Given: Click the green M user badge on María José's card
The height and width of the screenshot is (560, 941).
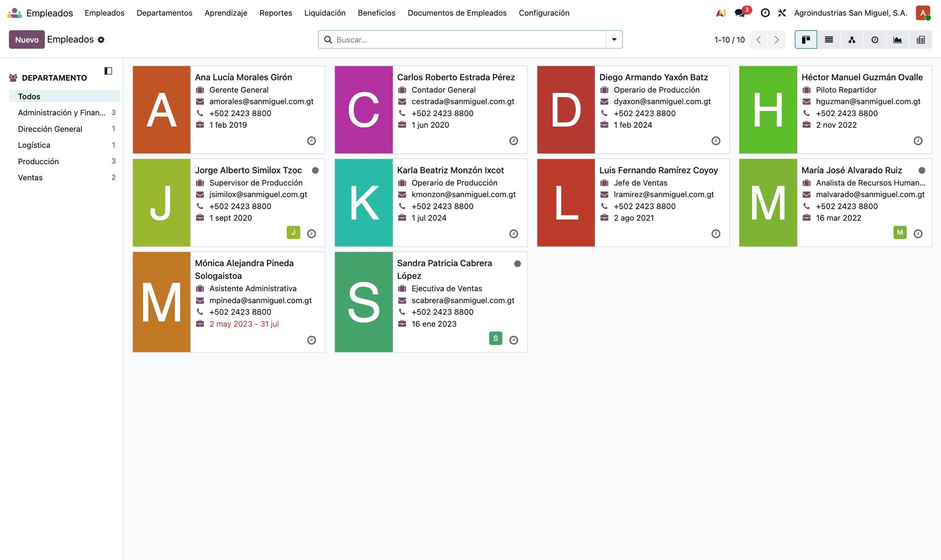Looking at the screenshot, I should [900, 232].
